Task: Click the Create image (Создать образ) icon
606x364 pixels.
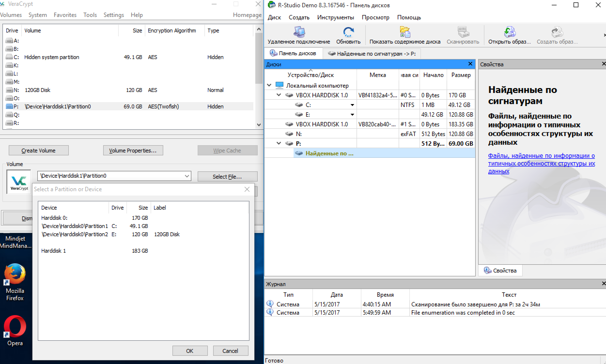Action: coord(557,32)
